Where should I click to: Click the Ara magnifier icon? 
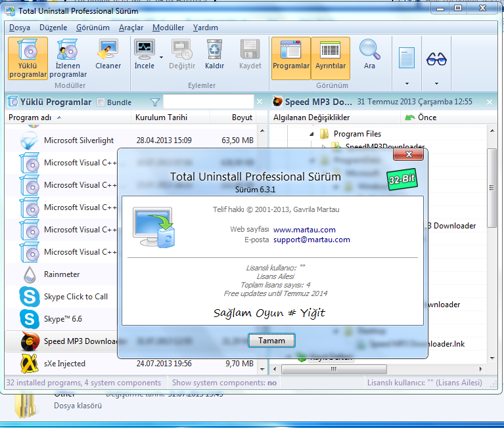pos(370,49)
